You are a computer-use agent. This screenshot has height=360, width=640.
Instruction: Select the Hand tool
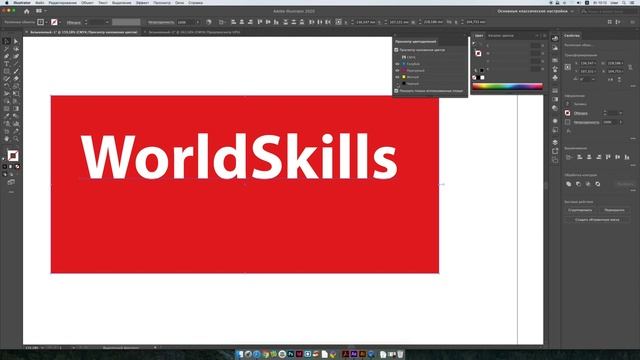click(x=7, y=139)
